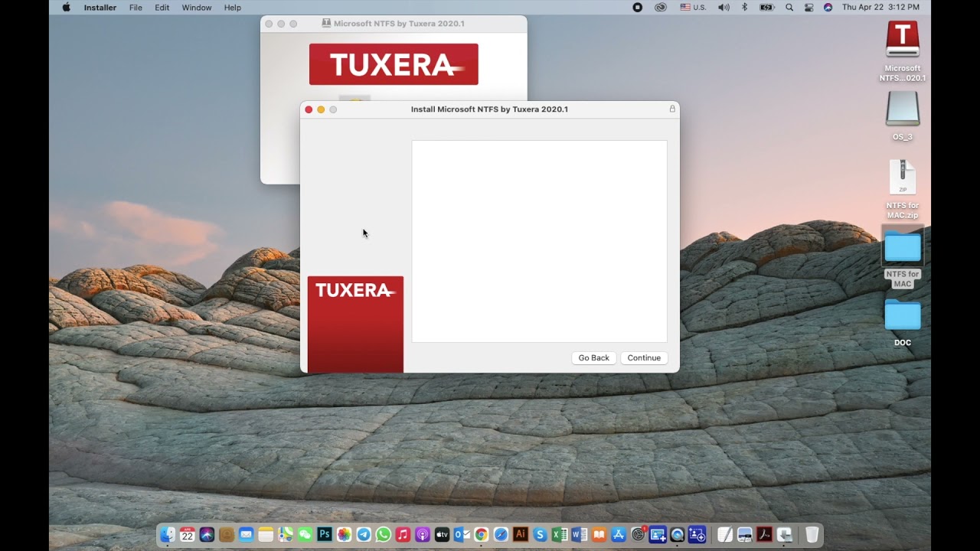Screen dimensions: 980x551
Task: Open Finder from the Dock
Action: click(x=168, y=534)
